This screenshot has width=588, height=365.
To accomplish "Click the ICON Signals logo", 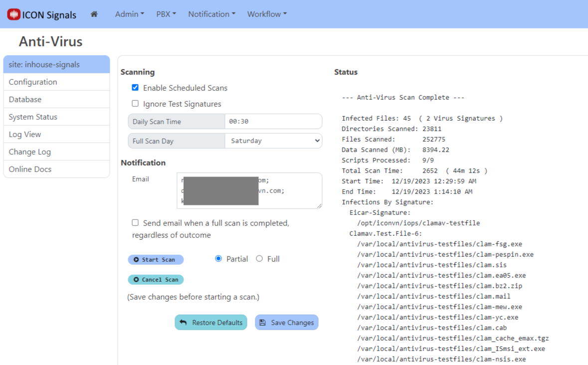I will pyautogui.click(x=42, y=14).
